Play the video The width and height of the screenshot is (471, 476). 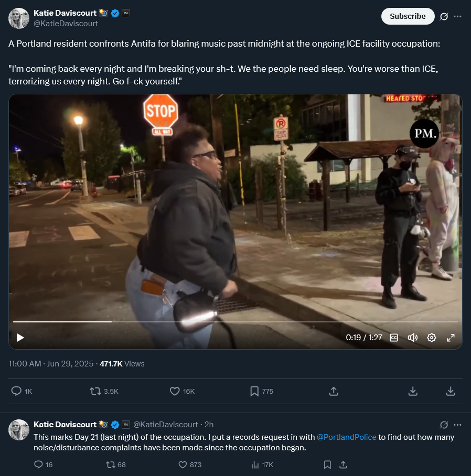pyautogui.click(x=20, y=338)
